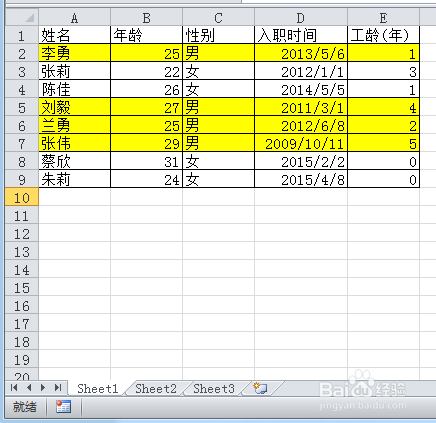436x423 pixels.
Task: Select age cell with value 24
Action: tap(146, 179)
